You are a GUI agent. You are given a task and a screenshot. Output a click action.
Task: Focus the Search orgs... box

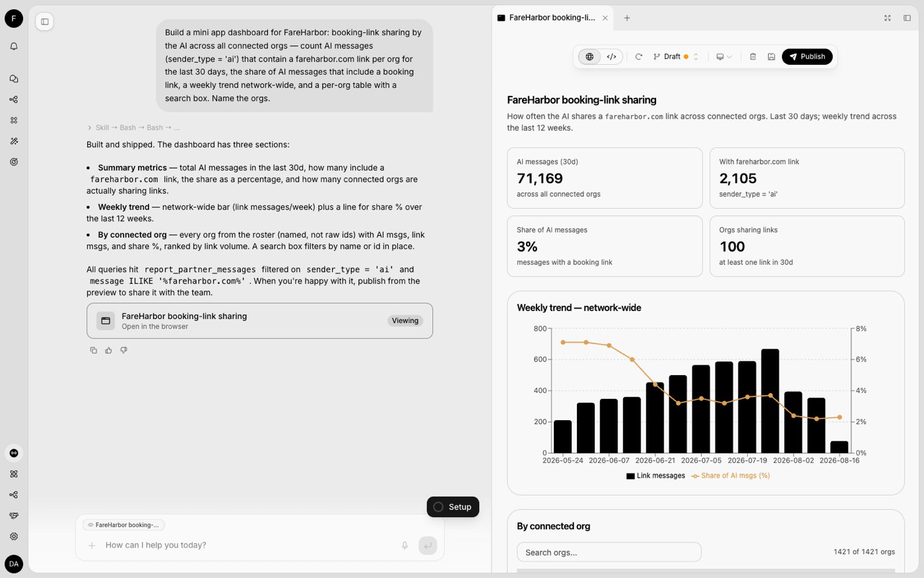609,552
